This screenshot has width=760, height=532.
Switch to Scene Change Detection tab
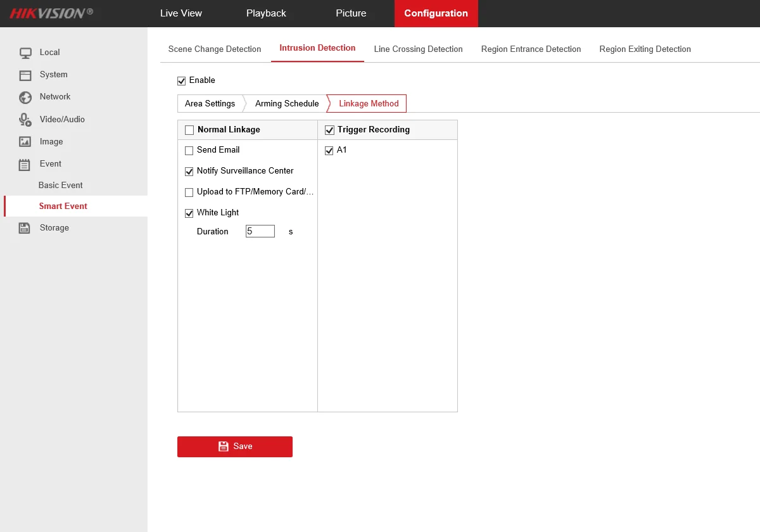[215, 49]
